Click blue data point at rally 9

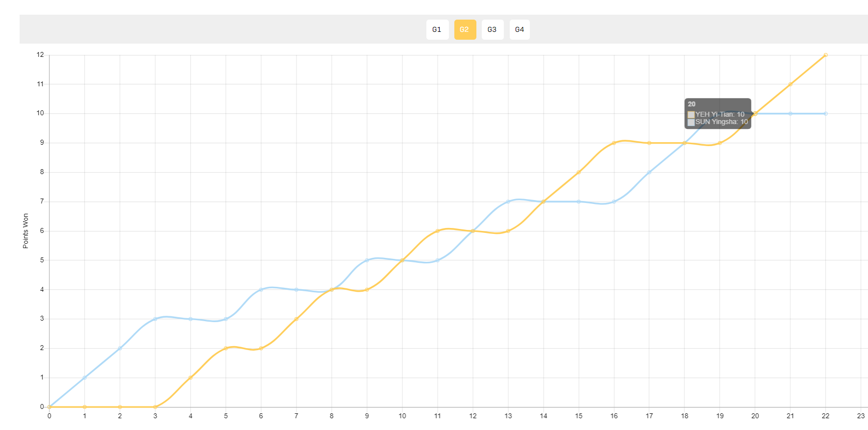pyautogui.click(x=367, y=260)
